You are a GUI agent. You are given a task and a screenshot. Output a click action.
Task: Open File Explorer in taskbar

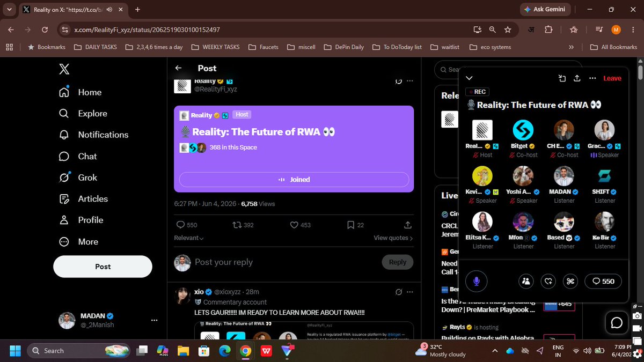(x=184, y=351)
